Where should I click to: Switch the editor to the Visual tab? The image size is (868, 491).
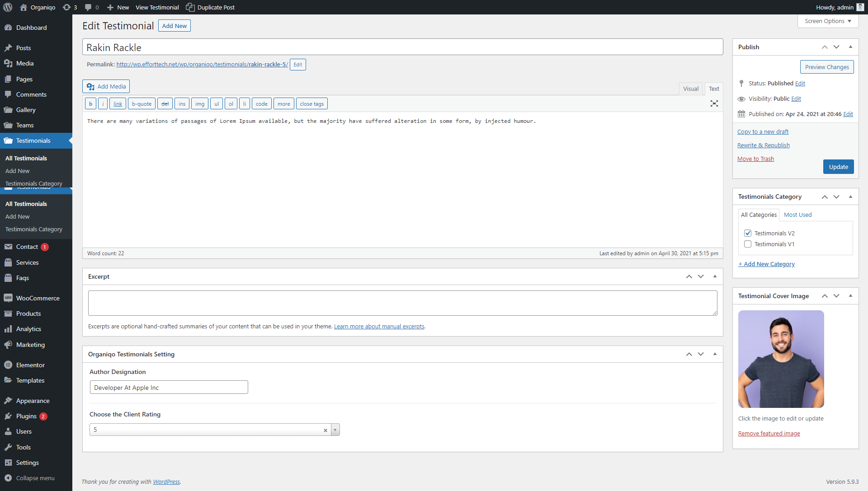(690, 89)
